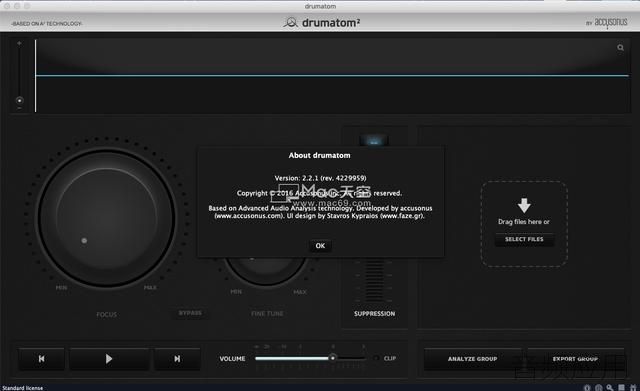Click the info icon in status bar
Screen dimensions: 640x391
[x=587, y=388]
